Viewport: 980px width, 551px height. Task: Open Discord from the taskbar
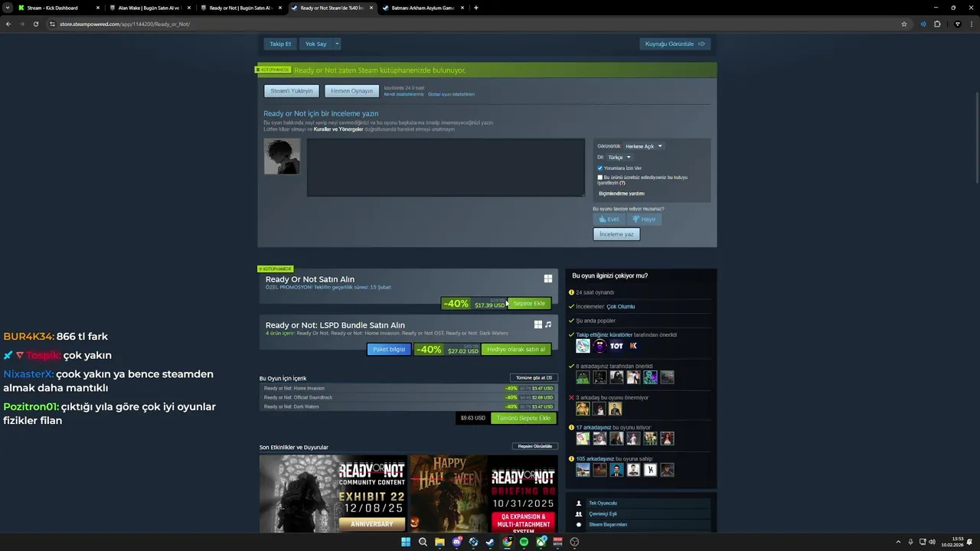click(x=456, y=542)
